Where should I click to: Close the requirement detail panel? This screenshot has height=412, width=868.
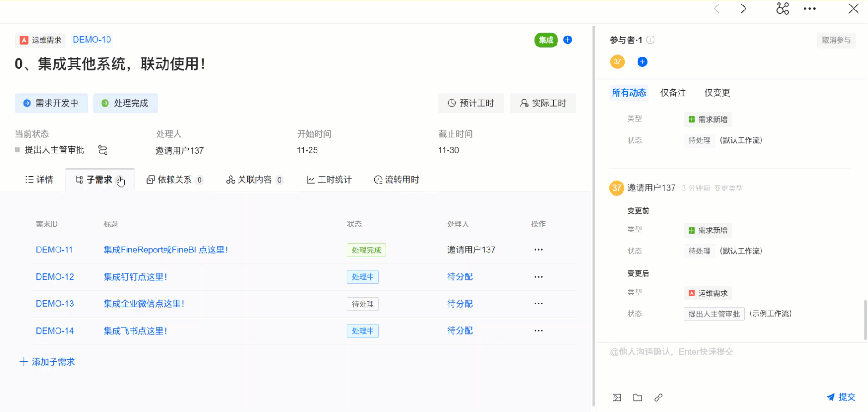[x=854, y=9]
